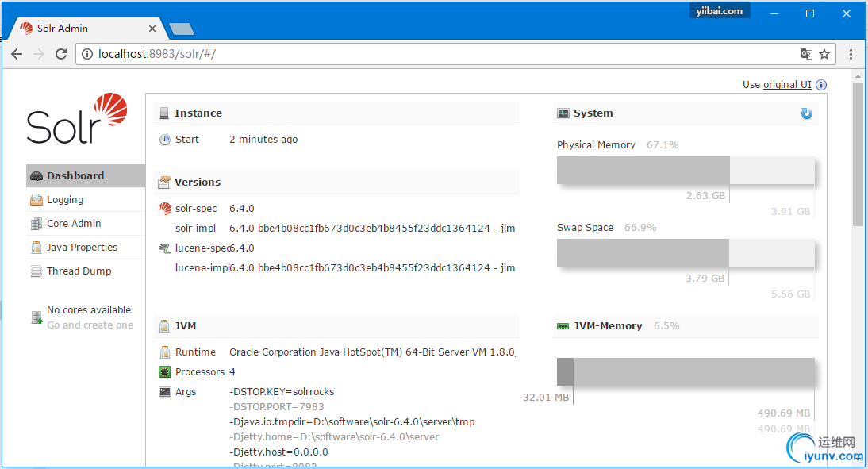
Task: View site information for localhost
Action: coord(87,54)
